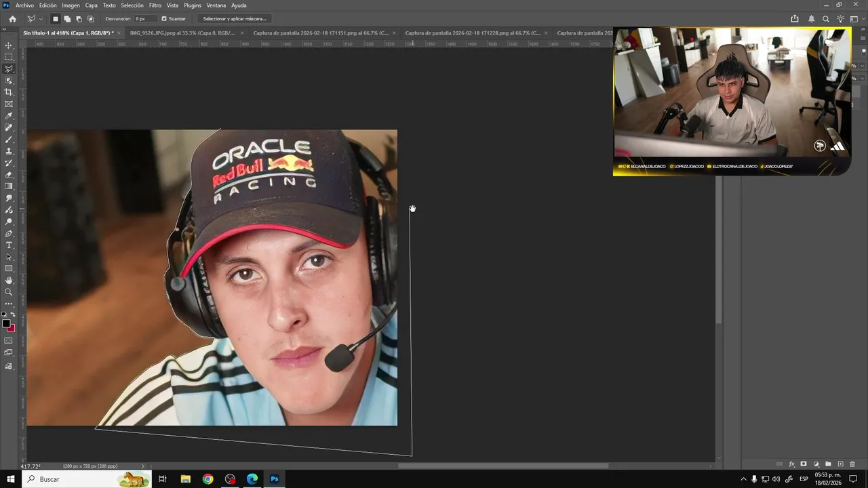Change the screen mode
868x488 pixels.
point(9,352)
